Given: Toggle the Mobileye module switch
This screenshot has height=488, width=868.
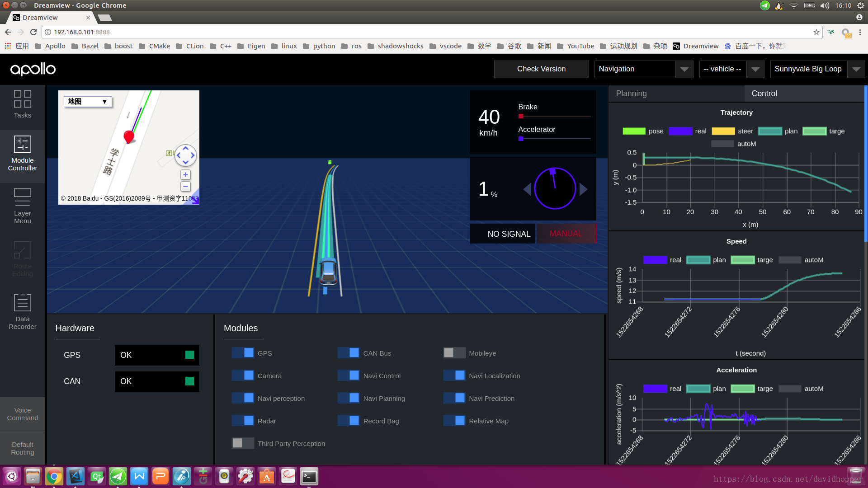Looking at the screenshot, I should [x=454, y=353].
